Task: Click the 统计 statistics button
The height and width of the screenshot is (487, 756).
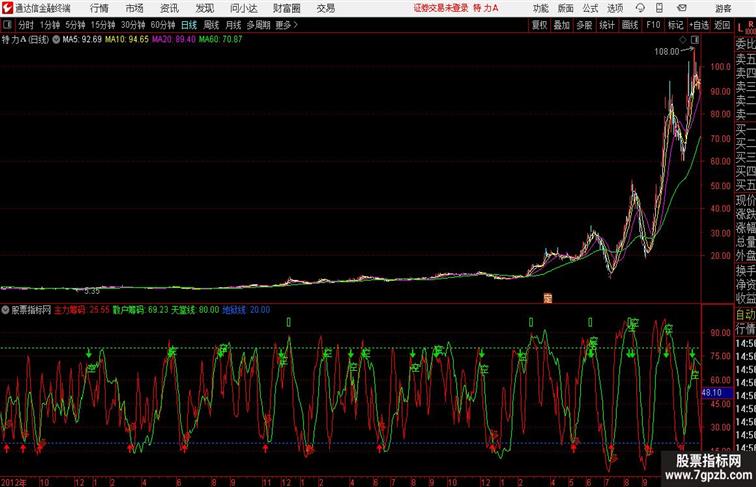Action: (607, 25)
